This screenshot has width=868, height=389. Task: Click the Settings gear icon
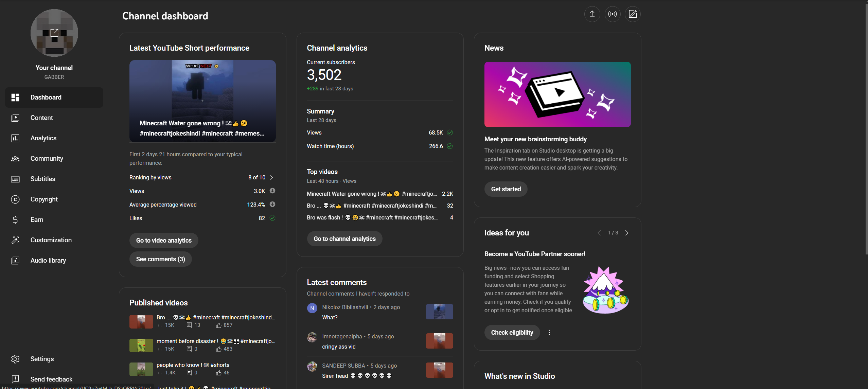click(15, 359)
